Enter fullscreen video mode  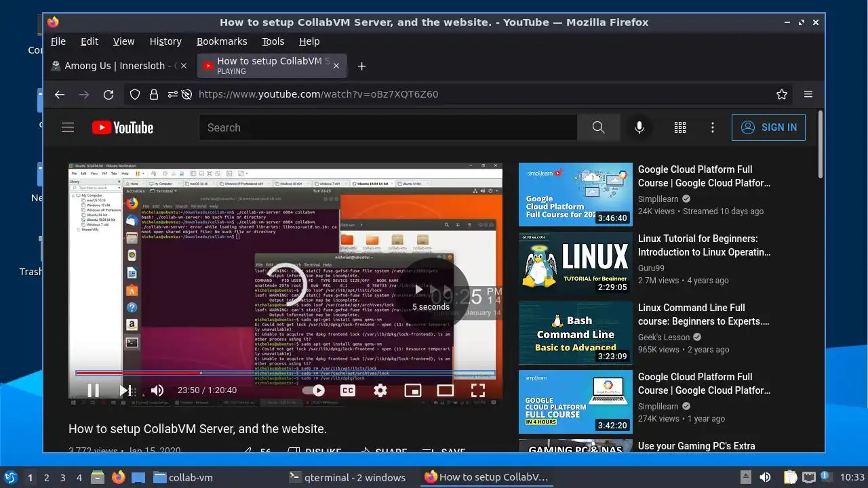478,390
